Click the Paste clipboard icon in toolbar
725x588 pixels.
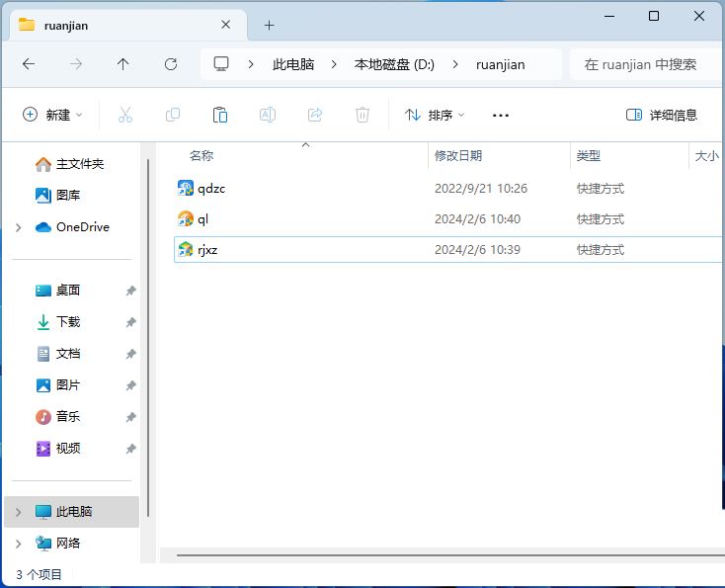pyautogui.click(x=220, y=115)
